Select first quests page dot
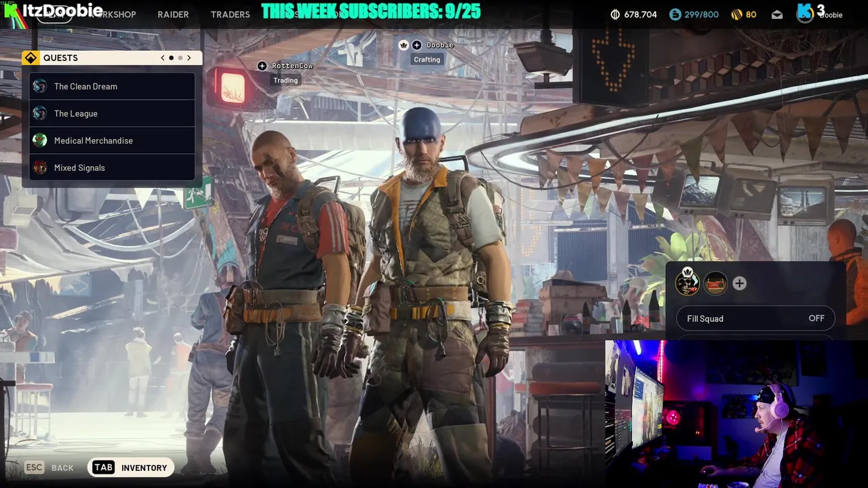This screenshot has width=868, height=488. click(x=171, y=58)
